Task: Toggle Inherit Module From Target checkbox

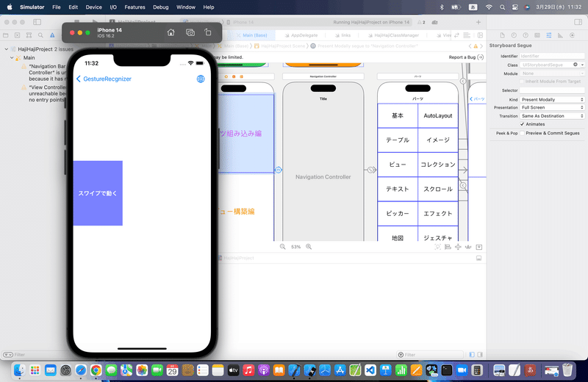Action: (x=522, y=82)
